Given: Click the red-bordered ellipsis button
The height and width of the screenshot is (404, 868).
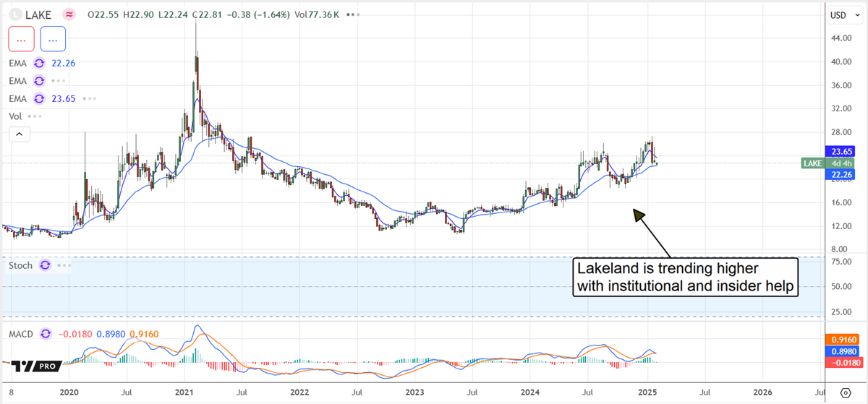Looking at the screenshot, I should [x=20, y=38].
